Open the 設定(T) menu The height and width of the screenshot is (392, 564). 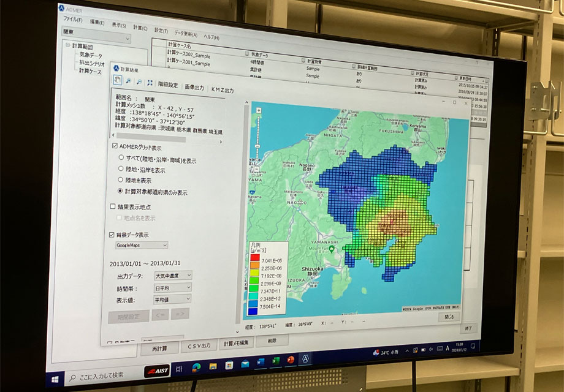pyautogui.click(x=161, y=31)
